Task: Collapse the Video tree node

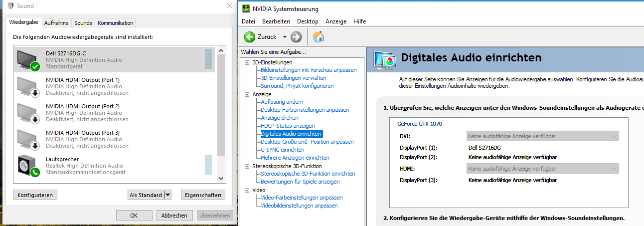Action: pos(248,190)
